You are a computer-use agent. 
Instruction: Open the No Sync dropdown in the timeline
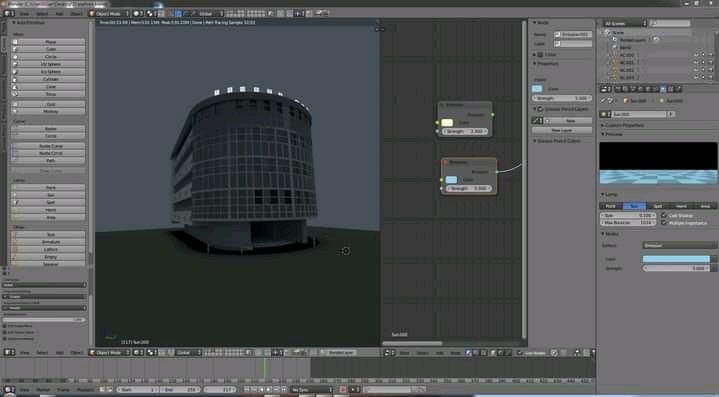pos(312,390)
